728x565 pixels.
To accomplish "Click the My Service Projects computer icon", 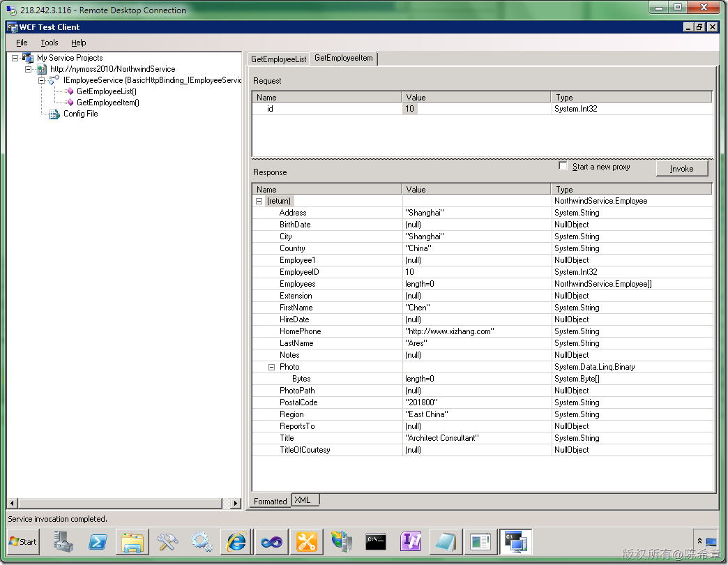I will tap(28, 58).
